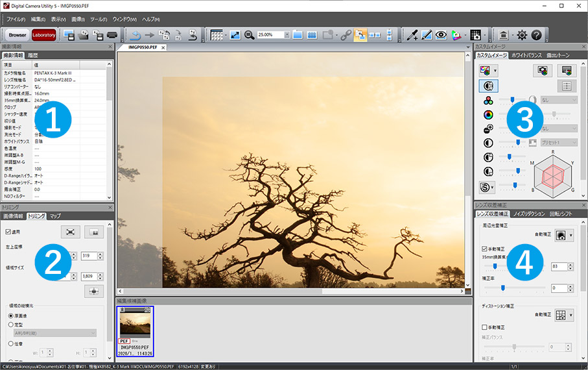
Task: Open the document tab list arrow
Action: tap(467, 47)
